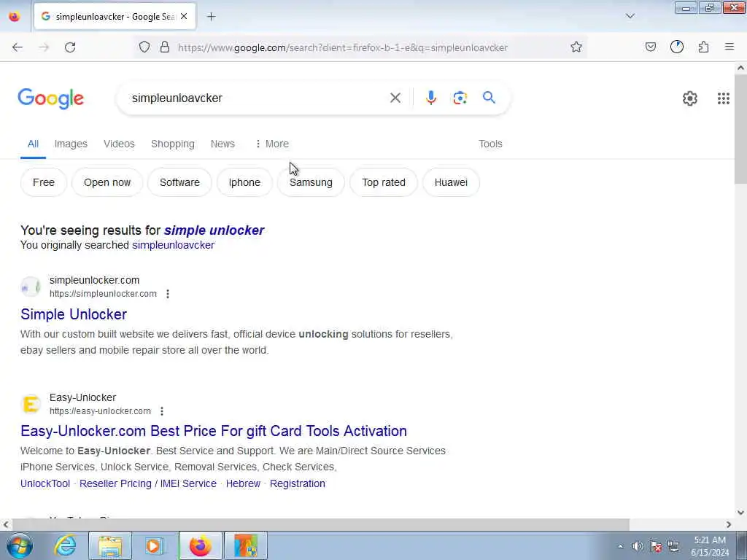The width and height of the screenshot is (747, 560).
Task: Switch to the Videos tab
Action: (119, 144)
